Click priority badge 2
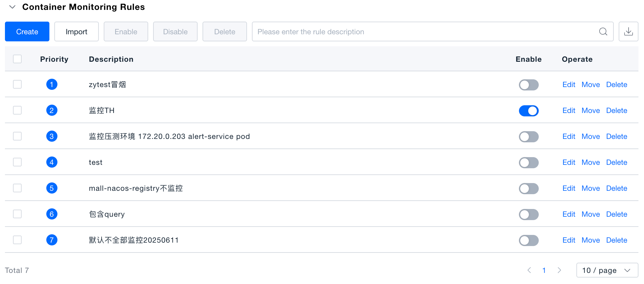Screen dimensions: 644x284 click(x=52, y=110)
